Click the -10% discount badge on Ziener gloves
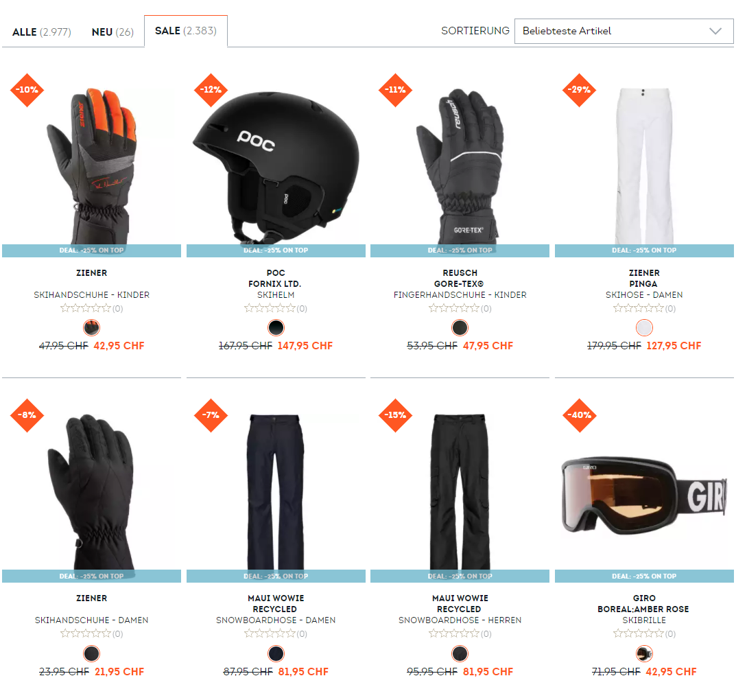This screenshot has height=700, width=747. (27, 90)
